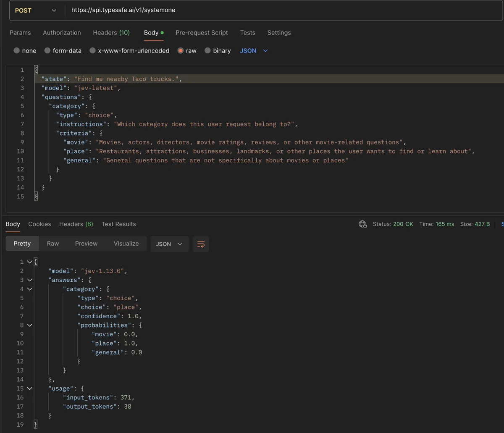Switch to the Tests tab
The width and height of the screenshot is (504, 433).
pyautogui.click(x=248, y=33)
